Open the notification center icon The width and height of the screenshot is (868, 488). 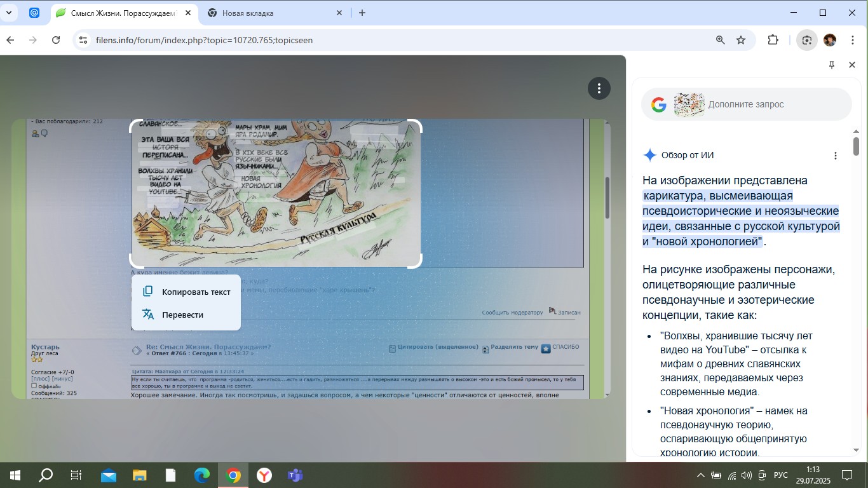pos(847,475)
